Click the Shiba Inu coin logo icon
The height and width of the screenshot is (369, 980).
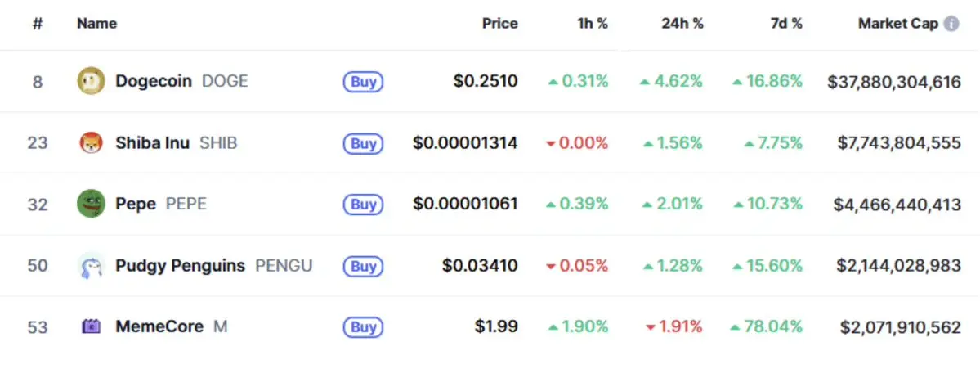coord(92,143)
